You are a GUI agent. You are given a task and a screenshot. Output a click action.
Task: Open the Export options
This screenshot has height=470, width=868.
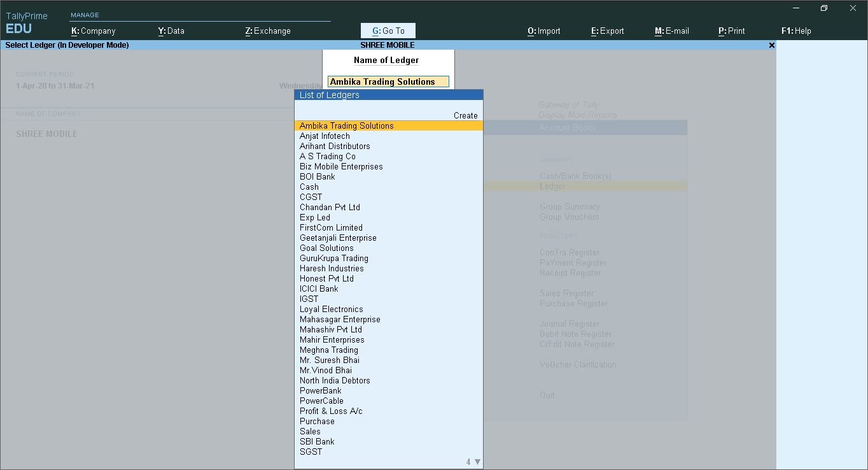[607, 30]
